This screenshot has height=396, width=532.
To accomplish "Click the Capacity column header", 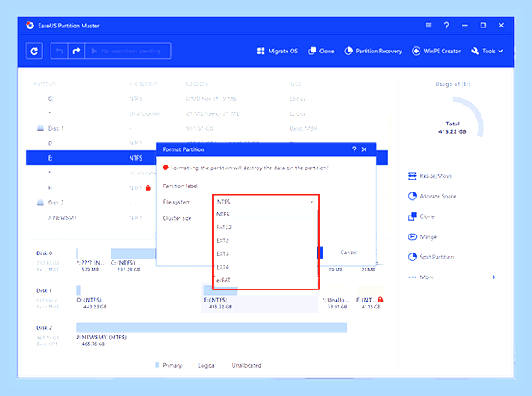I will click(196, 84).
